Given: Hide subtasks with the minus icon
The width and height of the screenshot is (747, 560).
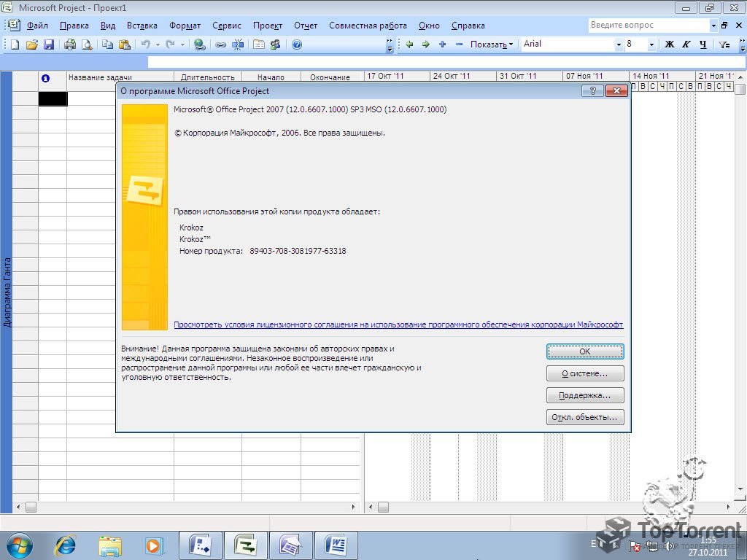Looking at the screenshot, I should [460, 44].
